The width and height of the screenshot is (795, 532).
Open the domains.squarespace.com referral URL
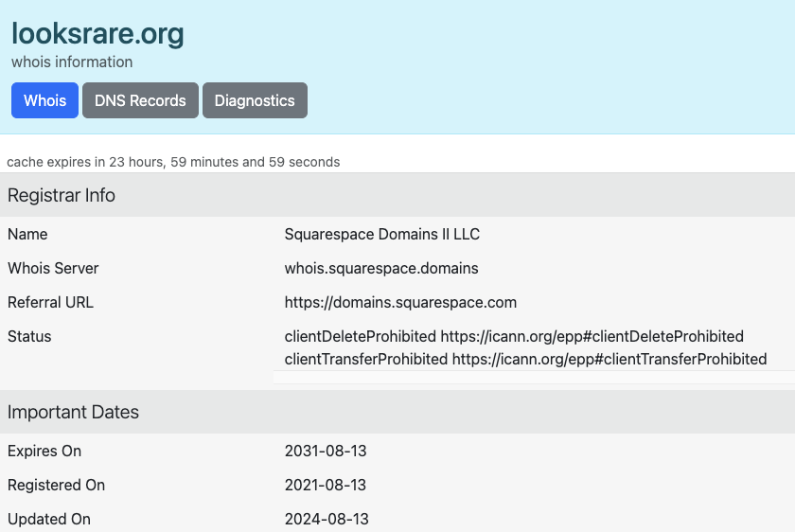(x=400, y=302)
